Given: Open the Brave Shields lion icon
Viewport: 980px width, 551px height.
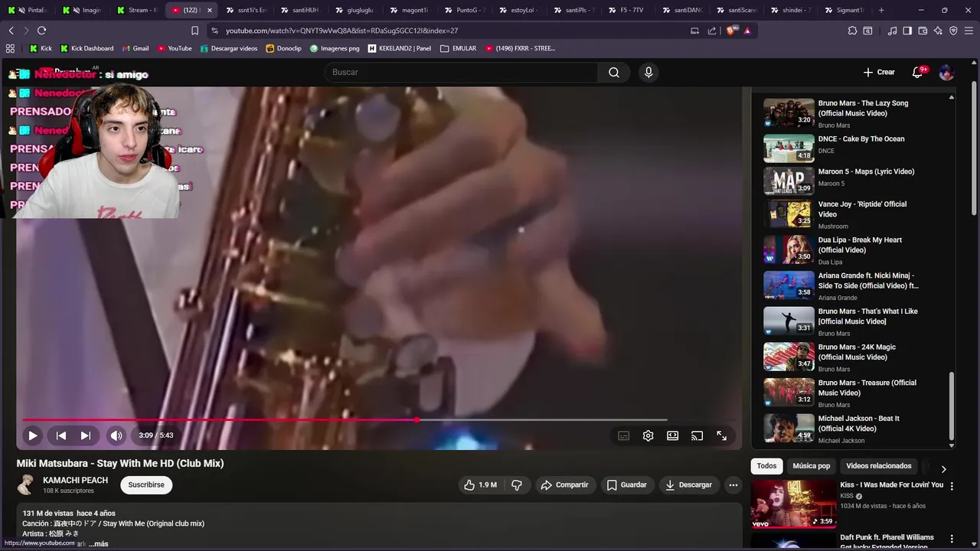Looking at the screenshot, I should [730, 31].
